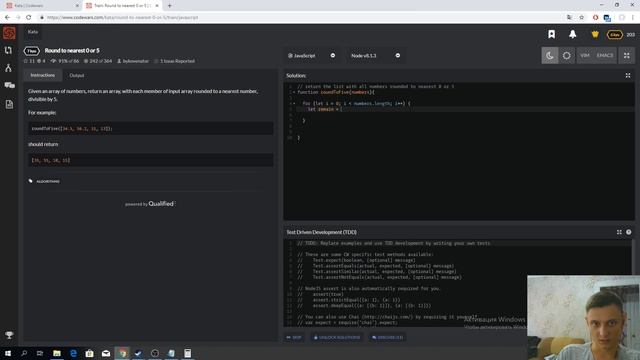The height and width of the screenshot is (360, 640).
Task: Expand the Test Driven Development panel
Action: coord(619,232)
